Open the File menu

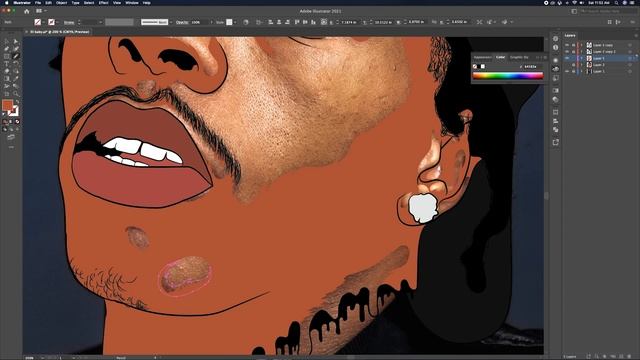pos(38,2)
